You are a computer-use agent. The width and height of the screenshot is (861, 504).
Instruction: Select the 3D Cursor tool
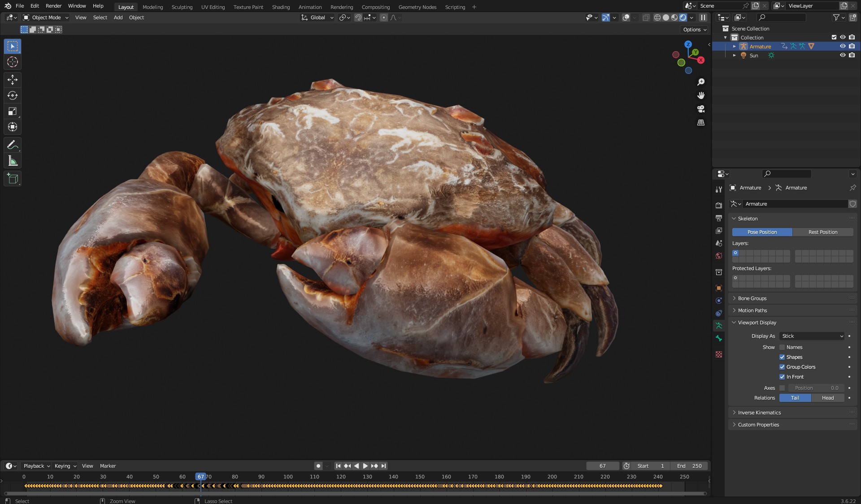(13, 62)
